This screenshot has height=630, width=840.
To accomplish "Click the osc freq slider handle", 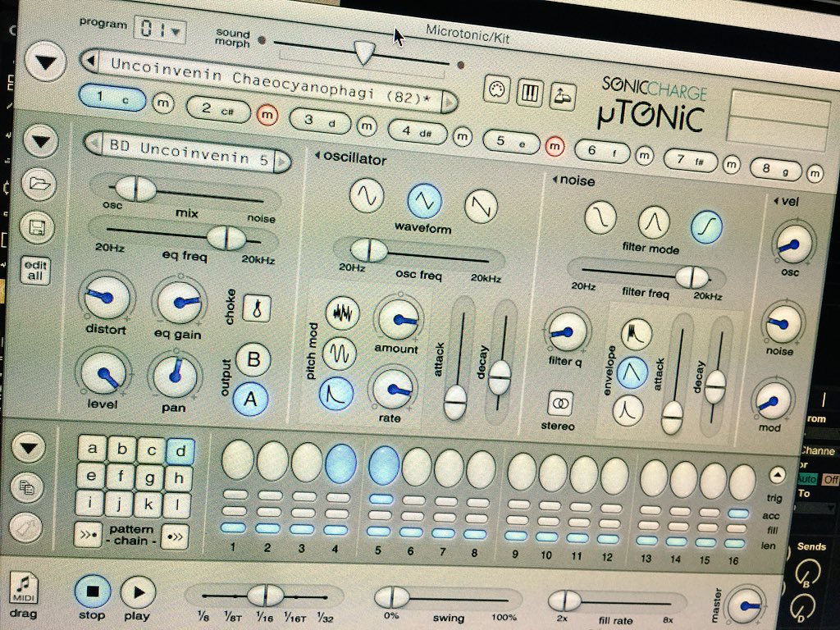I will tap(369, 250).
